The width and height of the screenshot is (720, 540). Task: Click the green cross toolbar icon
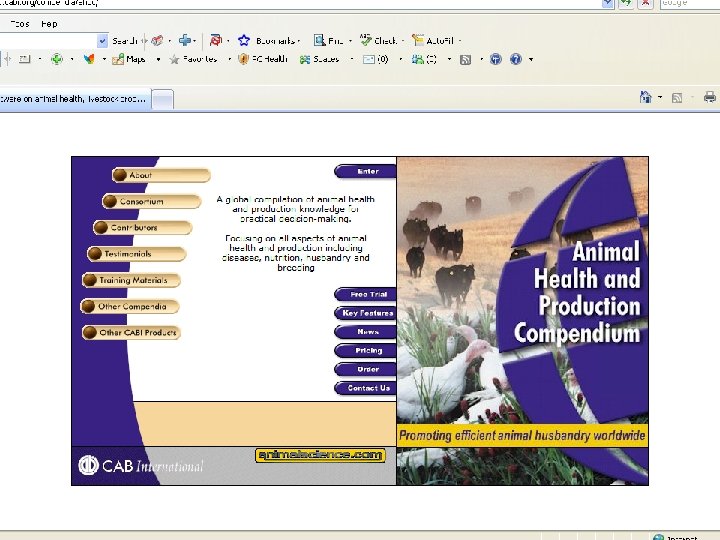[x=57, y=59]
